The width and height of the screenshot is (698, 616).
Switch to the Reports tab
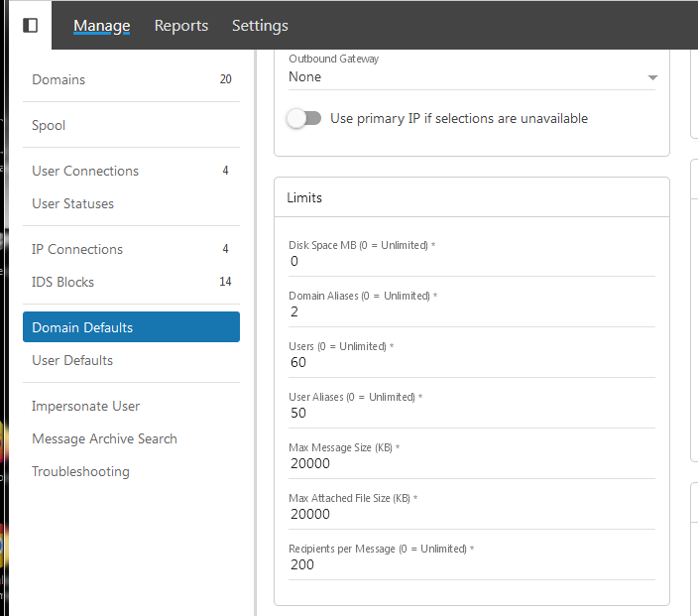pyautogui.click(x=181, y=26)
